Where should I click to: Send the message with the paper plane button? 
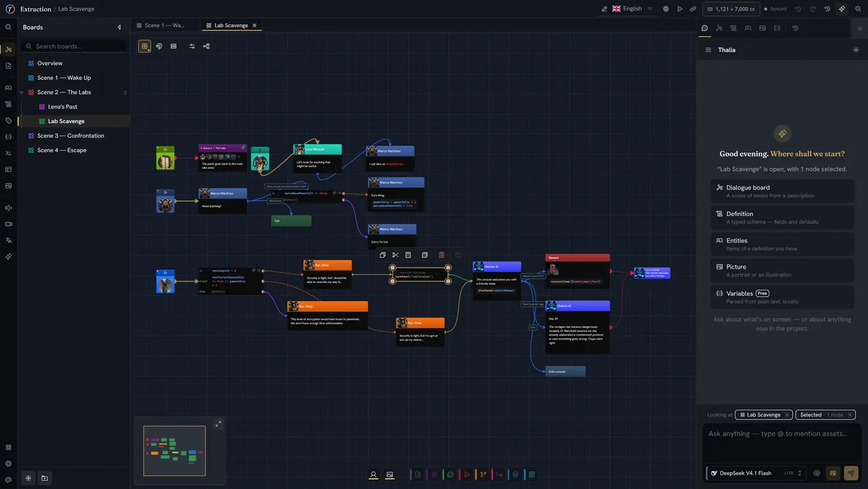tap(851, 473)
